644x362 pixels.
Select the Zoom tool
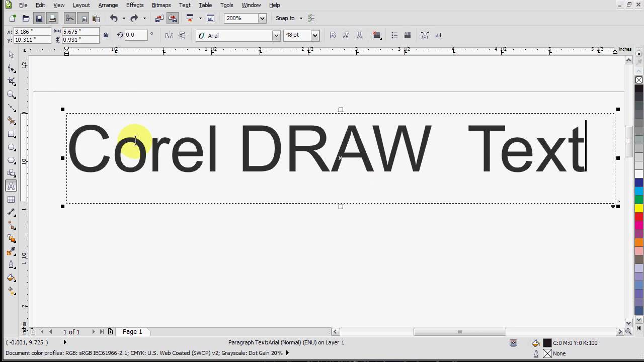click(x=11, y=94)
